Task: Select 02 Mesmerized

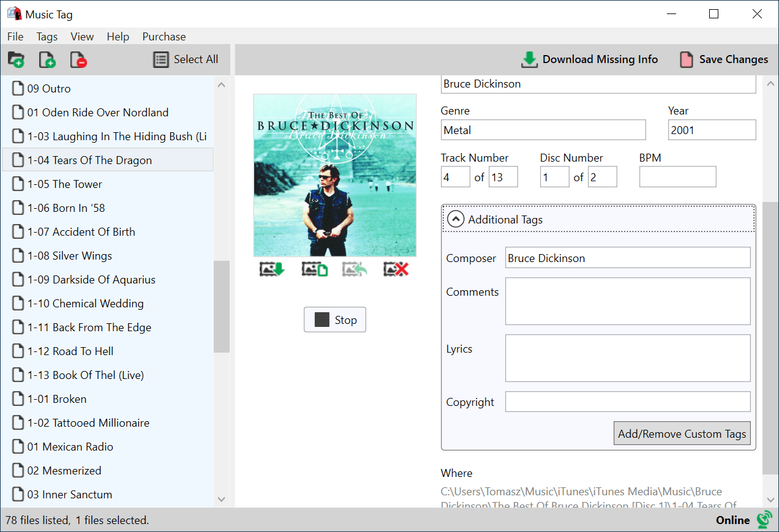Action: pyautogui.click(x=107, y=471)
